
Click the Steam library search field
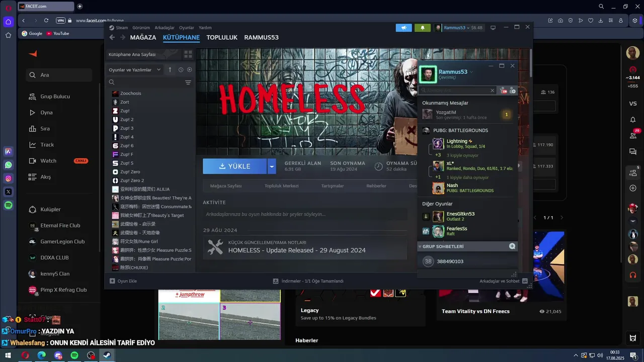point(145,82)
